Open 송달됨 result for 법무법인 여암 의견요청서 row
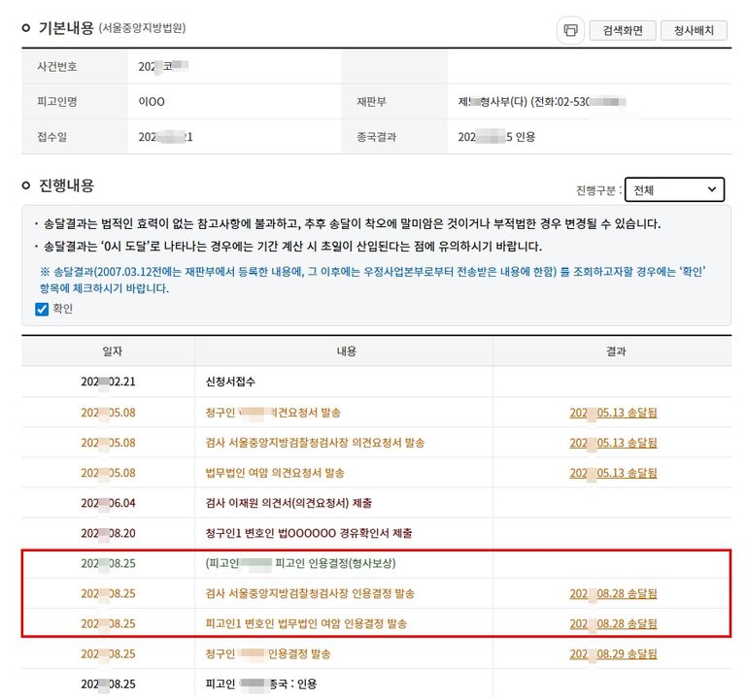The height and width of the screenshot is (700, 746). 613,473
